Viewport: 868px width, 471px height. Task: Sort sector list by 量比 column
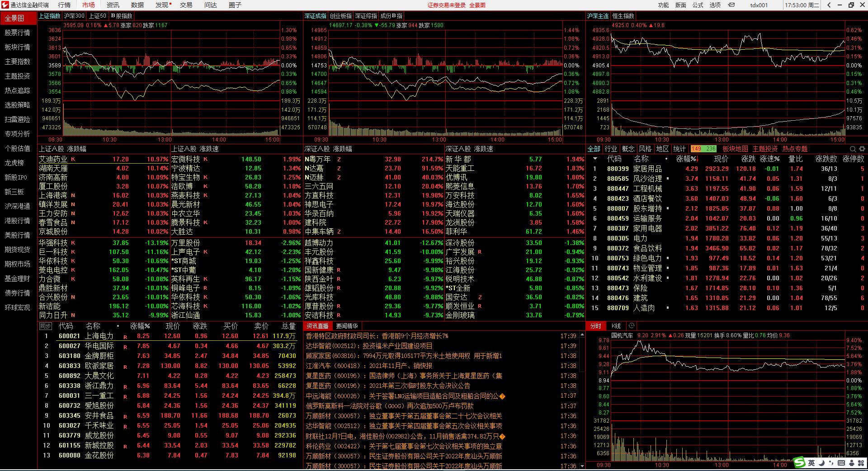(x=796, y=159)
